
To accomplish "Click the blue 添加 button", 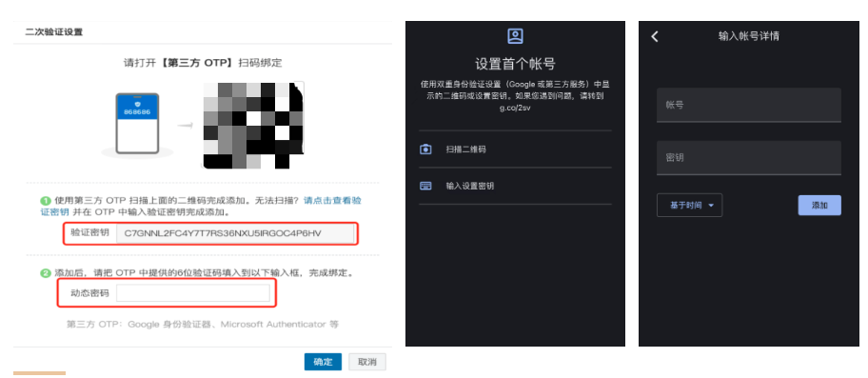I will pos(819,206).
